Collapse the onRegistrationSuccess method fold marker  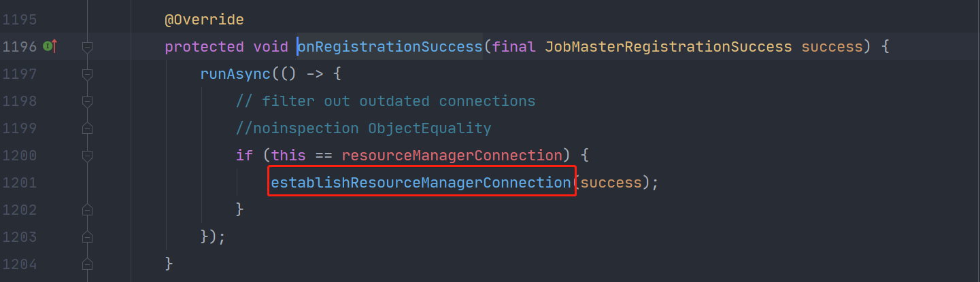tap(86, 47)
